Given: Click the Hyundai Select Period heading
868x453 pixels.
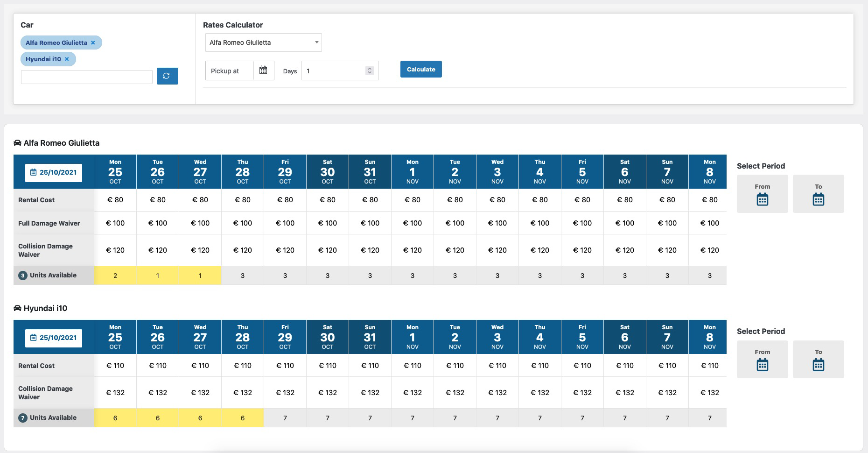Looking at the screenshot, I should 761,331.
